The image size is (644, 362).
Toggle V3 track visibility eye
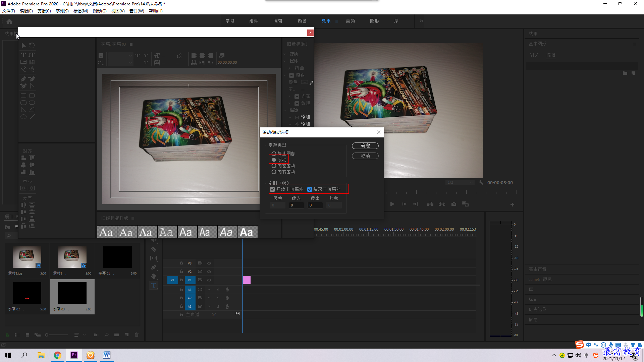point(209,263)
